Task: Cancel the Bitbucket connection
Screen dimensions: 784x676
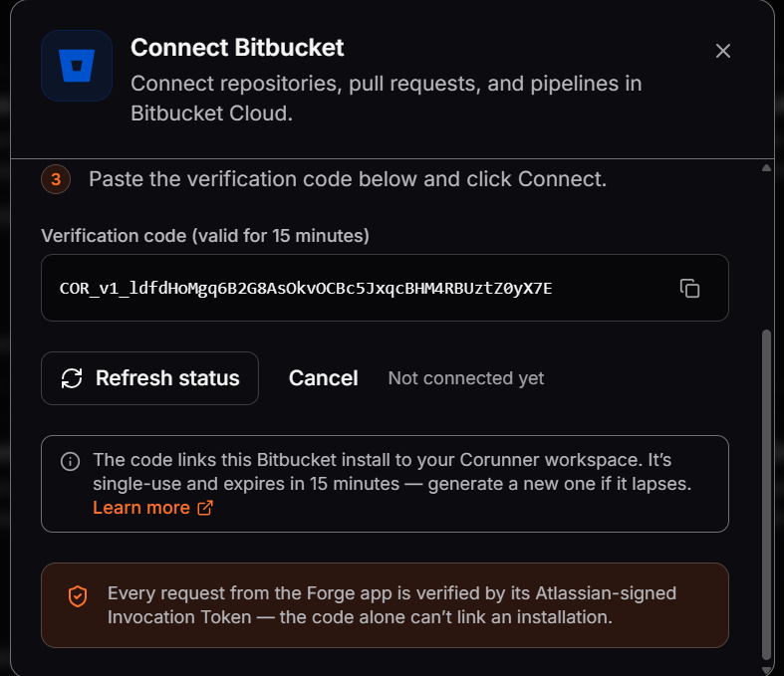Action: [x=323, y=378]
